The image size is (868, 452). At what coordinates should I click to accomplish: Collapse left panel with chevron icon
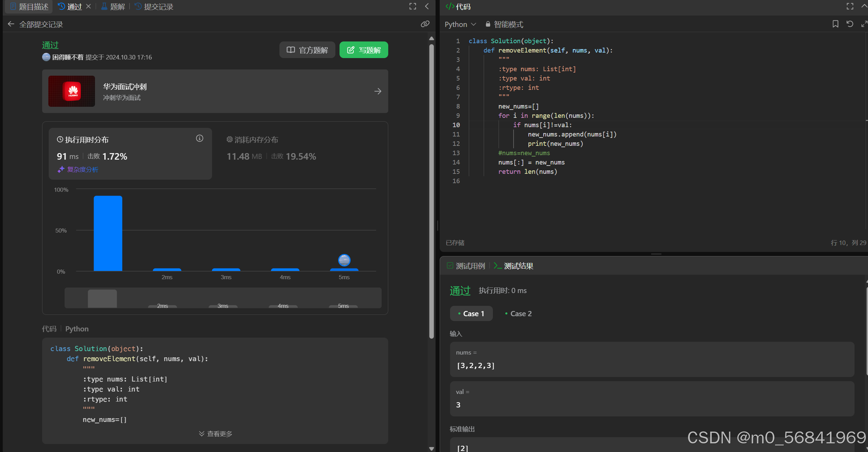427,6
